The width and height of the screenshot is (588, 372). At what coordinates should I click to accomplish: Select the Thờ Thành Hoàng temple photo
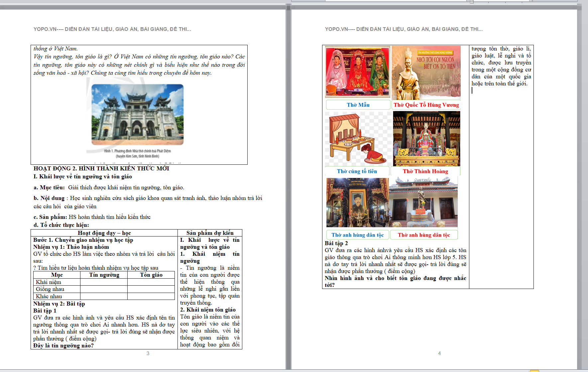[x=426, y=139]
